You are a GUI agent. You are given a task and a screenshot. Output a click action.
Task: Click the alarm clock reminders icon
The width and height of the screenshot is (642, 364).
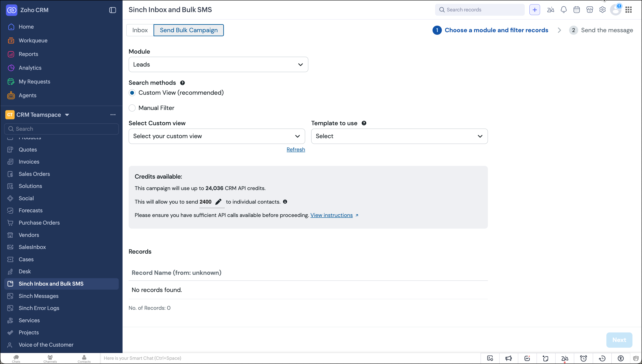[583, 358]
